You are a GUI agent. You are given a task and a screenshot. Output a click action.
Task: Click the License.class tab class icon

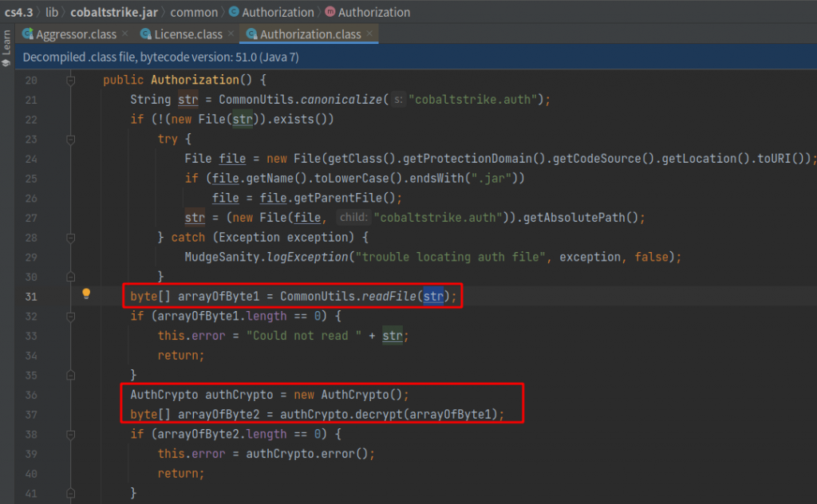147,33
